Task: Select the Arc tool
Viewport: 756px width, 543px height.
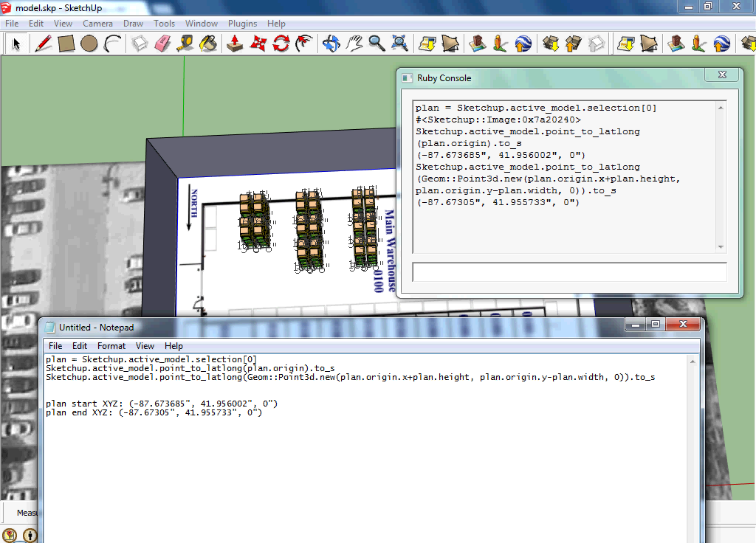Action: 112,44
